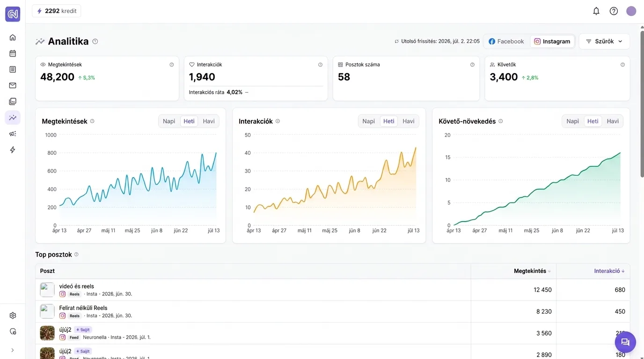
Task: Select Heti in Követő-növekedés chart
Action: [x=593, y=121]
